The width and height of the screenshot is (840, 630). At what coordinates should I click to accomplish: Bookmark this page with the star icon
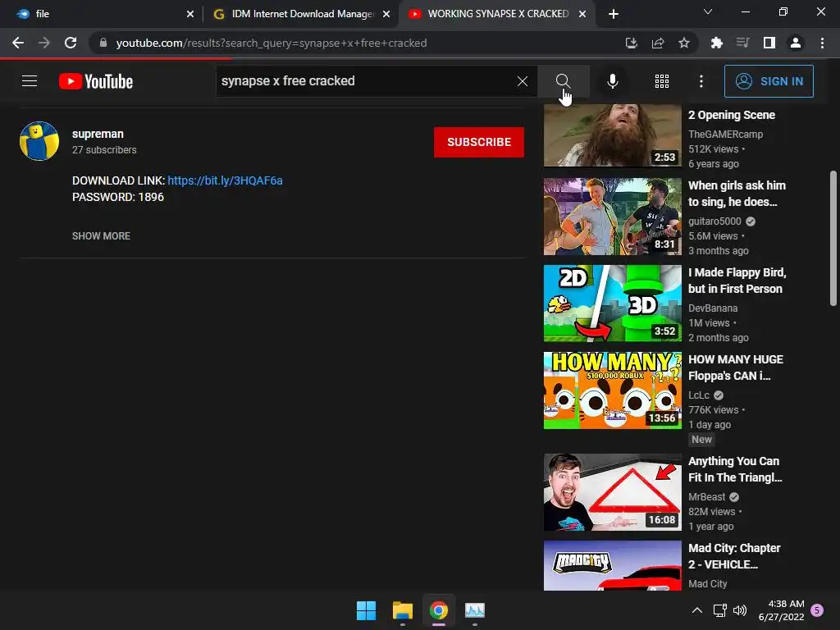[x=684, y=43]
